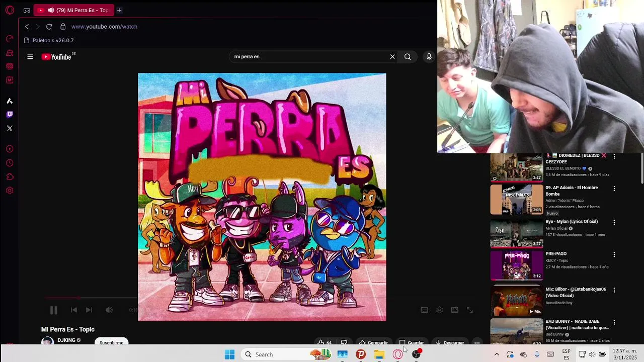
Task: Open browsing history clock in sidebar
Action: tap(10, 163)
